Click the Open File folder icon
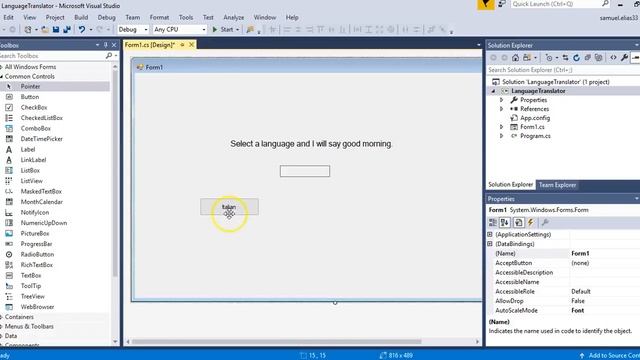Image resolution: width=640 pixels, height=360 pixels. tap(45, 29)
